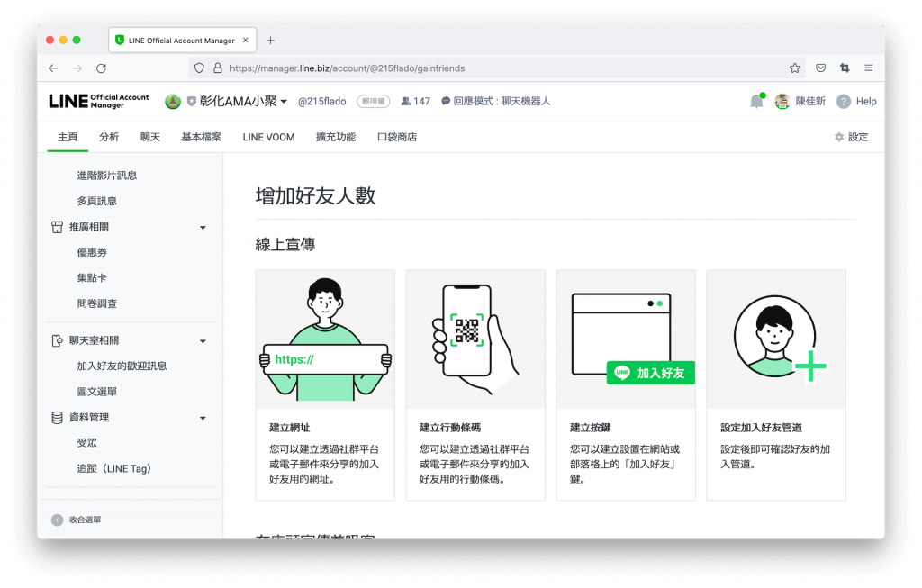Open 追蹤（LINE Tag） in the sidebar
922x588 pixels.
(114, 468)
